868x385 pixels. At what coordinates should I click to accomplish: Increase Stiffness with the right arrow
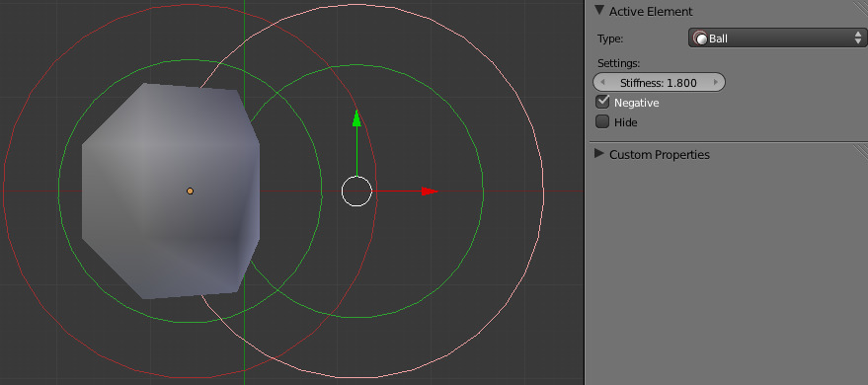(x=716, y=82)
